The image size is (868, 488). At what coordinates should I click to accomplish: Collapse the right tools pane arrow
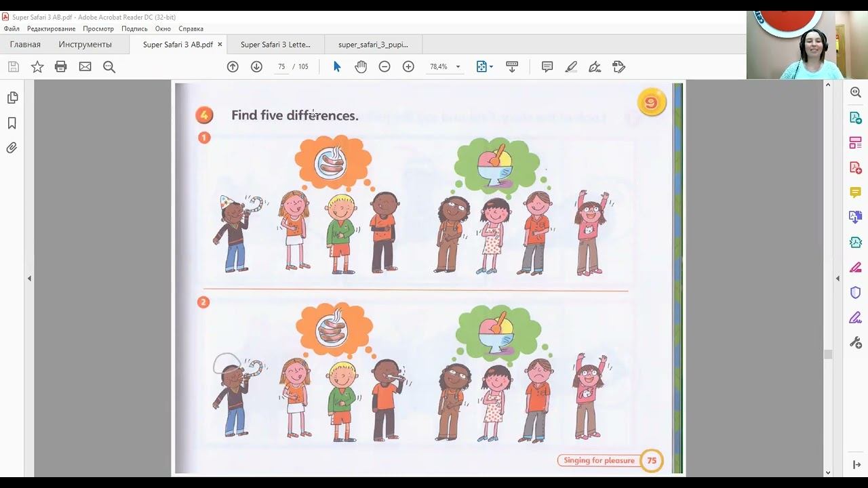click(856, 465)
